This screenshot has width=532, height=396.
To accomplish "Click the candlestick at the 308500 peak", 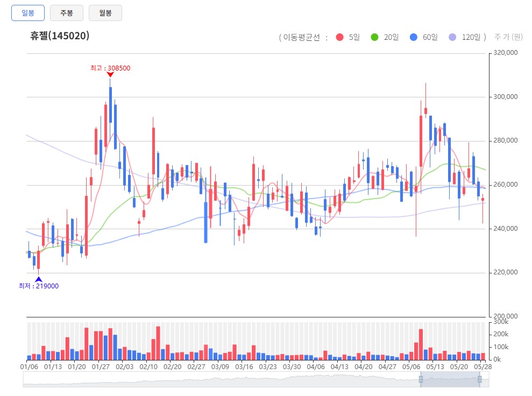I will [x=110, y=105].
